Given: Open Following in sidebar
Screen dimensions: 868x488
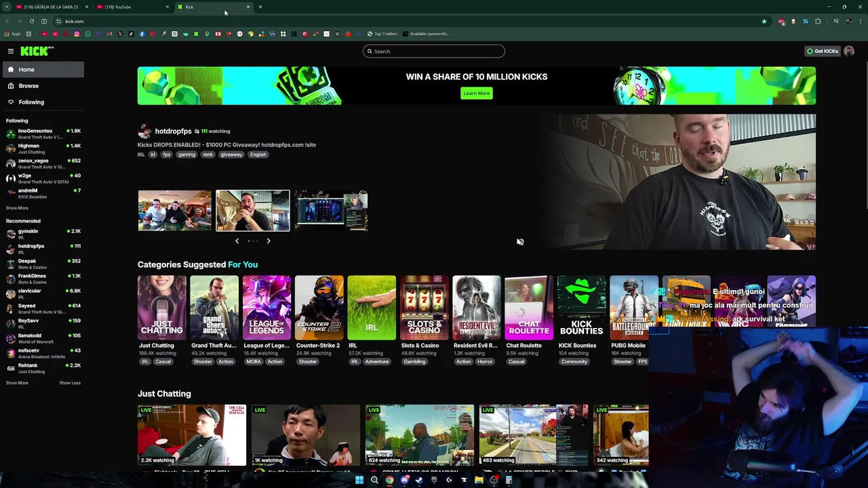Looking at the screenshot, I should 43,102.
